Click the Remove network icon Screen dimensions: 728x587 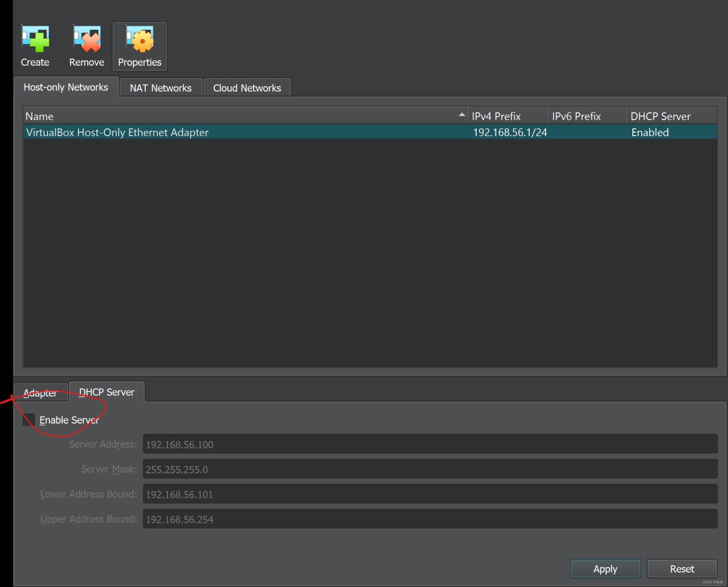pos(86,46)
